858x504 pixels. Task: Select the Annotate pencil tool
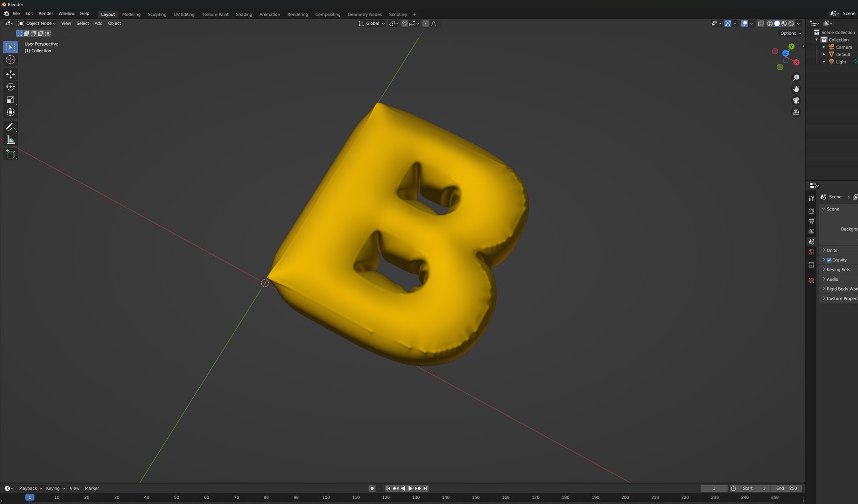(10, 127)
